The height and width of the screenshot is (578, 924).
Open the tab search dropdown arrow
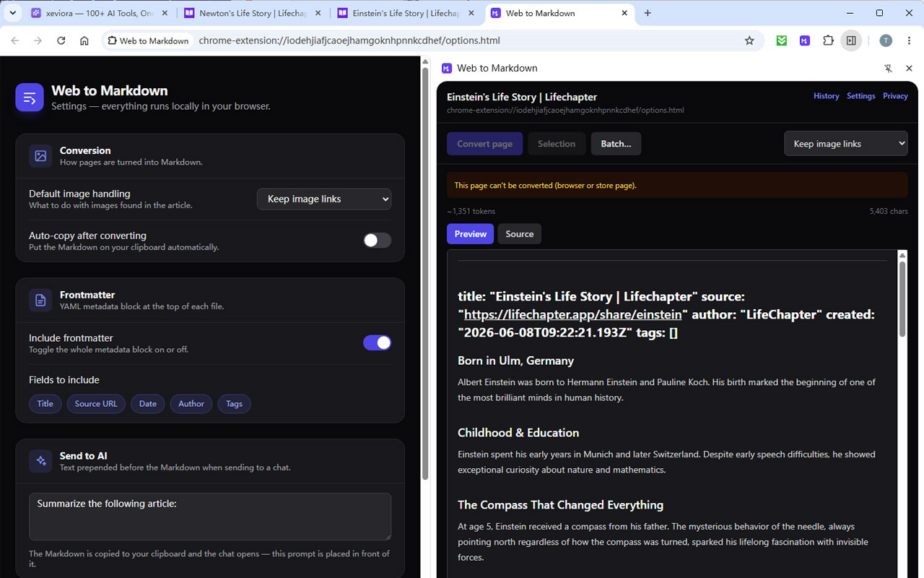[12, 13]
